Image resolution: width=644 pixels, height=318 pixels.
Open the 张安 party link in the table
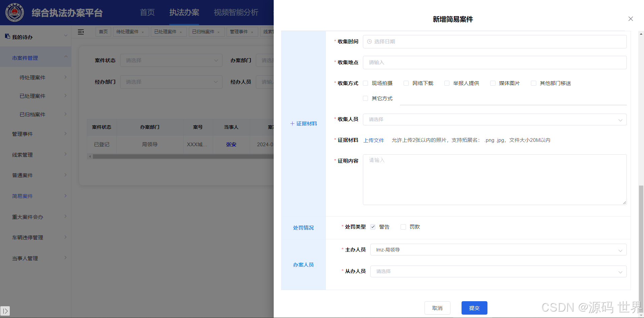tap(231, 145)
